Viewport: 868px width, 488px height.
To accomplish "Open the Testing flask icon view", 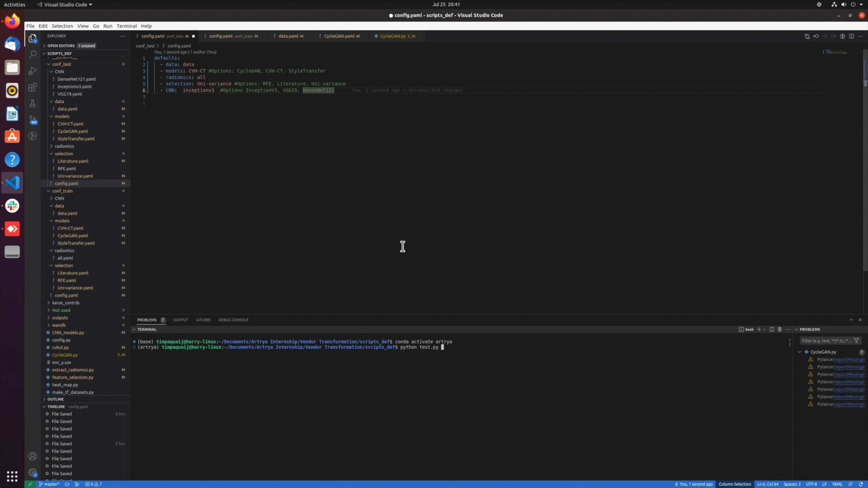I will click(x=33, y=103).
